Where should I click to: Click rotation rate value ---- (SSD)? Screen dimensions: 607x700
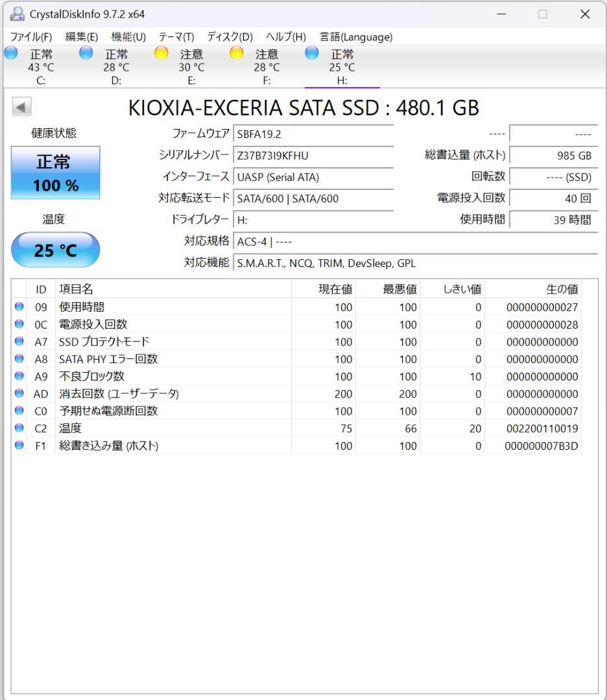point(553,177)
